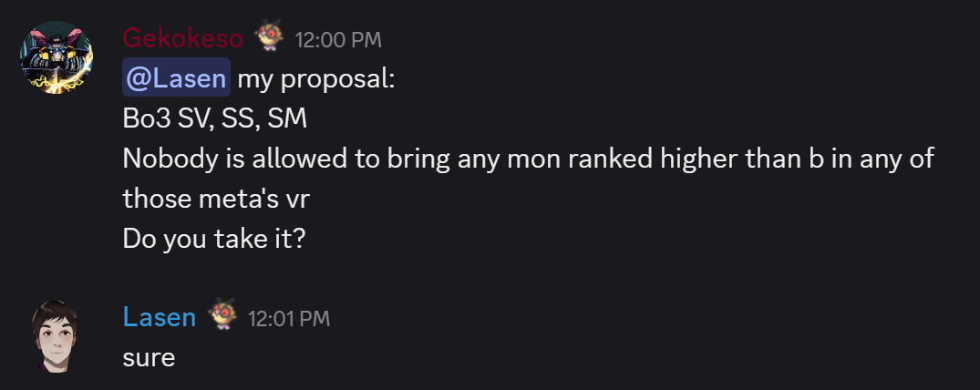This screenshot has height=390, width=980.
Task: Click the 12:01 PM timestamp
Action: [289, 319]
